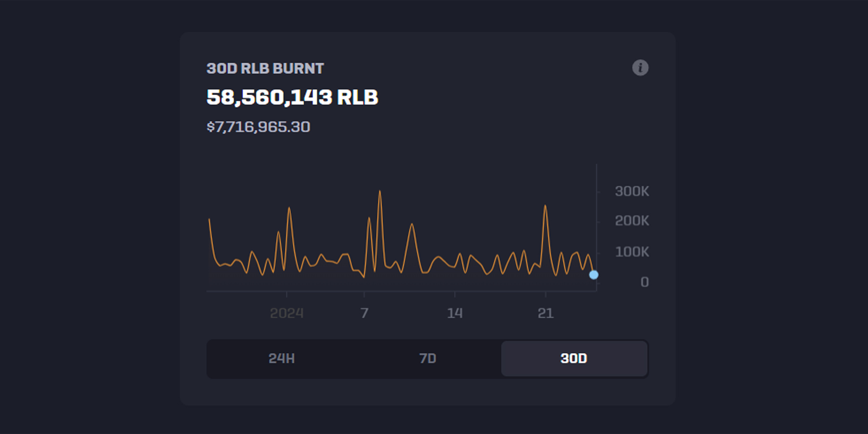Click the 21 x-axis date label
868x434 pixels.
[545, 313]
